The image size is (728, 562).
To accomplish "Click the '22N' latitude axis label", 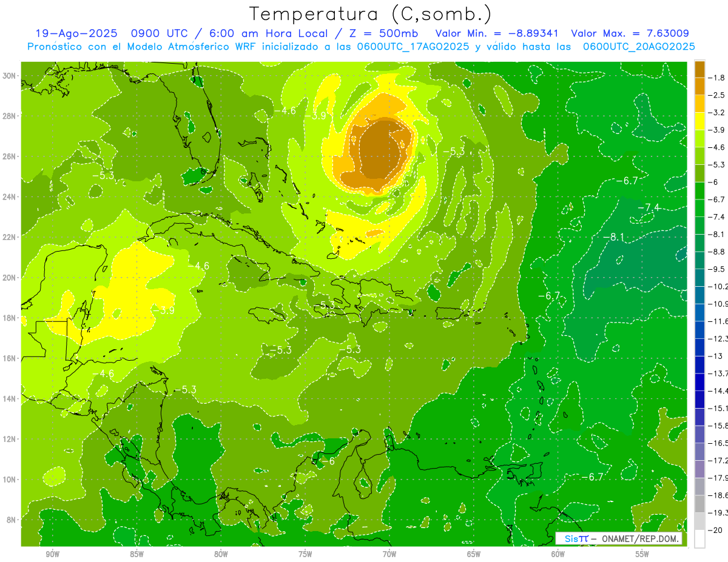I will pyautogui.click(x=10, y=237).
